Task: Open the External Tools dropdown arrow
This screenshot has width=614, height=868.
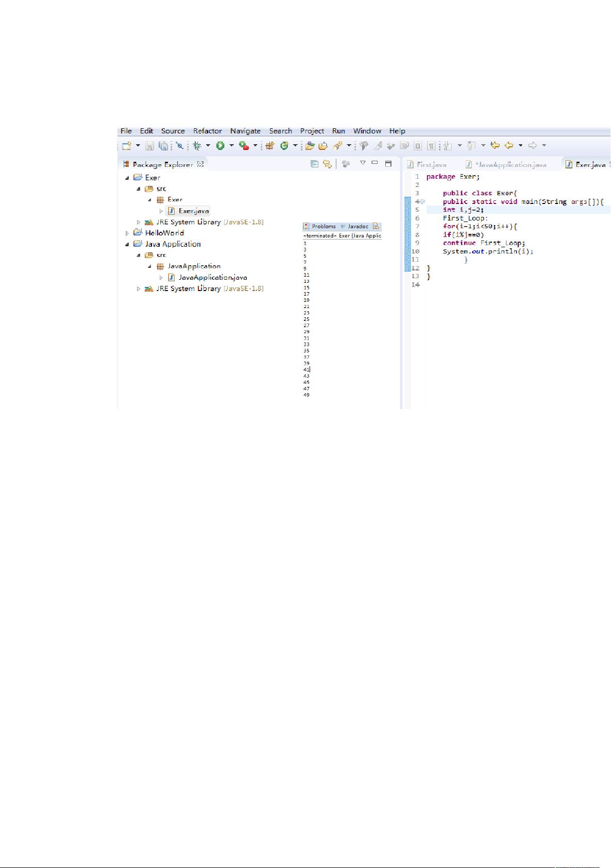Action: point(255,146)
